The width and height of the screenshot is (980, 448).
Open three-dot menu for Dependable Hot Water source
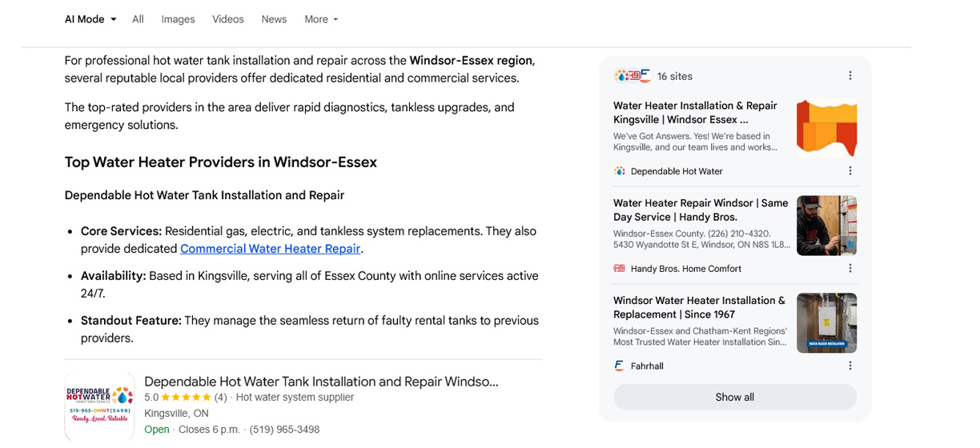coord(849,171)
